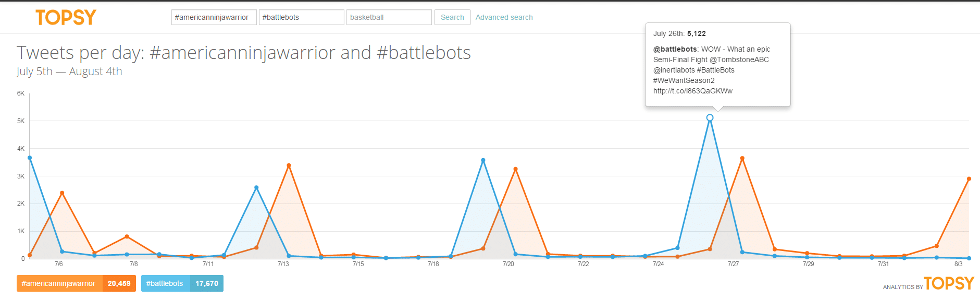The image size is (980, 299).
Task: Click the 5K y-axis label
Action: (21, 121)
